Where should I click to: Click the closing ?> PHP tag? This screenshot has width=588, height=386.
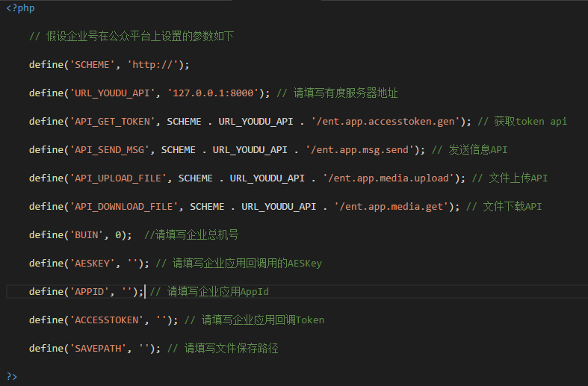click(x=12, y=376)
